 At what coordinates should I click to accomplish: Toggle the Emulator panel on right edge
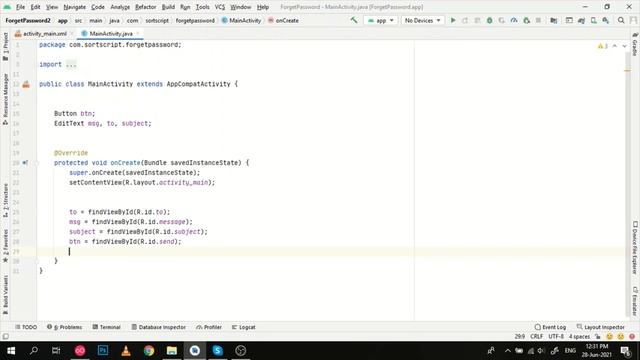coord(635,301)
